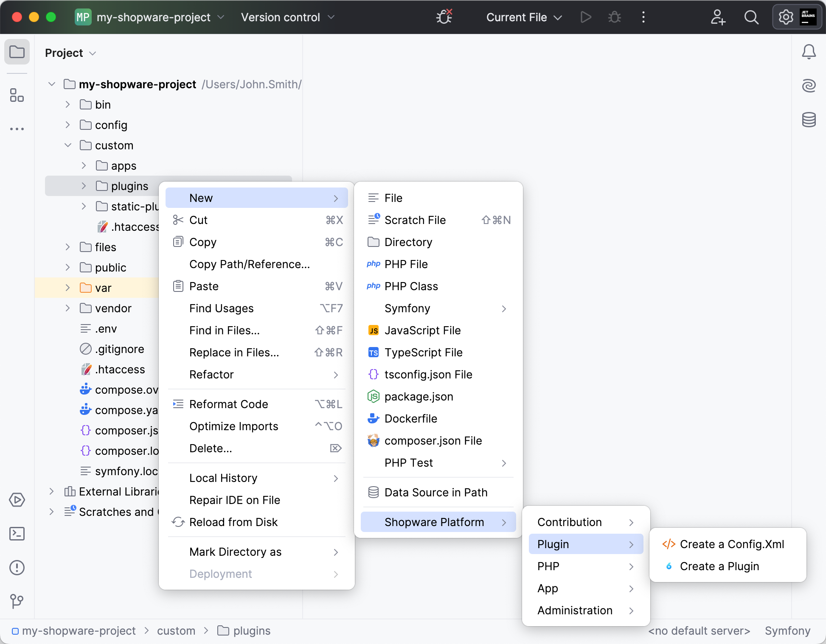Open the Notifications panel
This screenshot has width=826, height=644.
point(809,51)
